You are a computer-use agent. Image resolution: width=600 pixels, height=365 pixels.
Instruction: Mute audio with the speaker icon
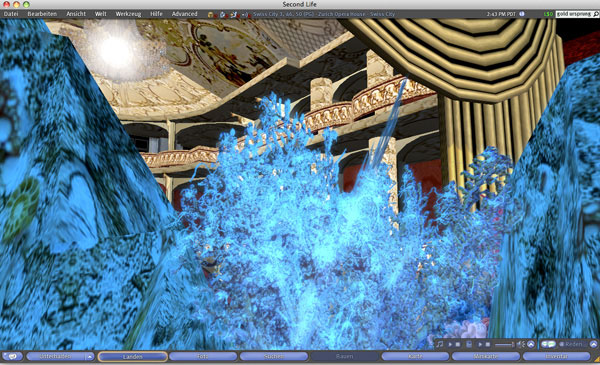pos(520,344)
